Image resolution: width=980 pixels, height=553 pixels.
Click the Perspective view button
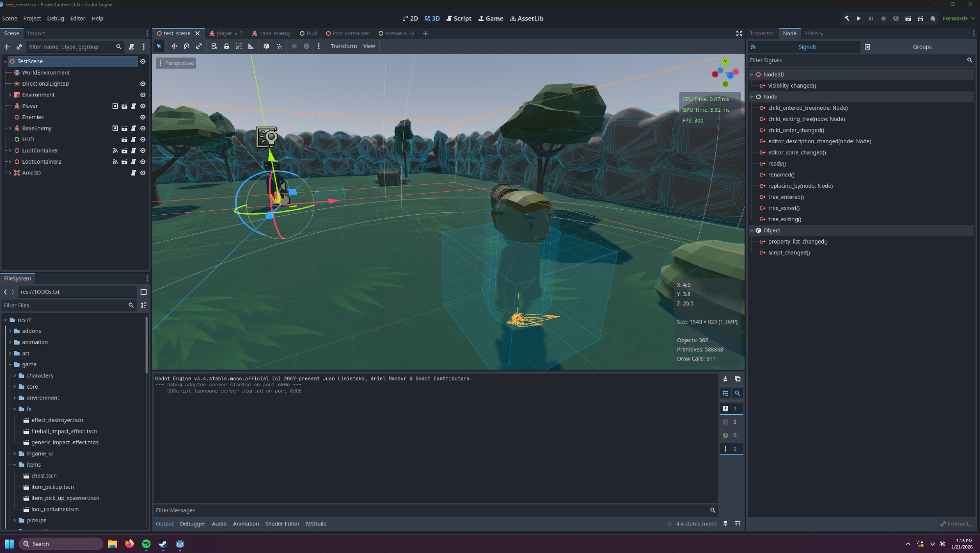coord(176,63)
